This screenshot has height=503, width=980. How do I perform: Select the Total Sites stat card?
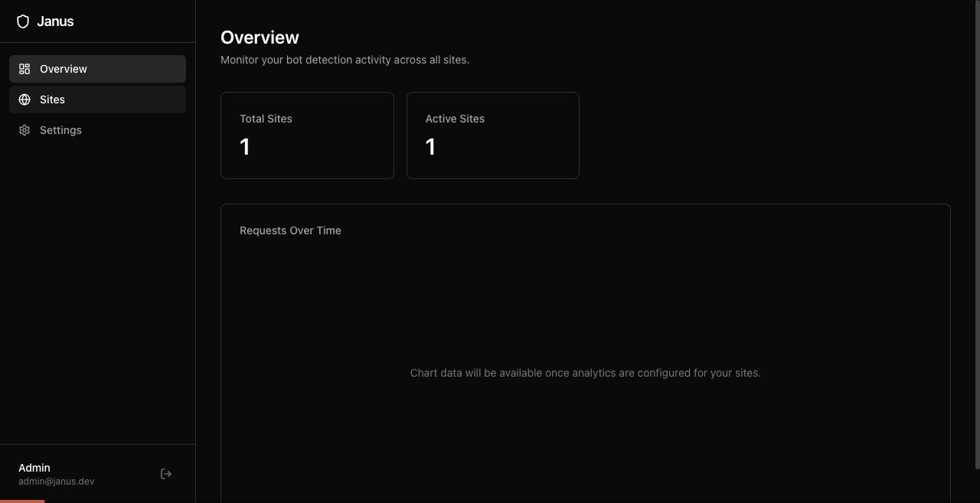tap(307, 135)
